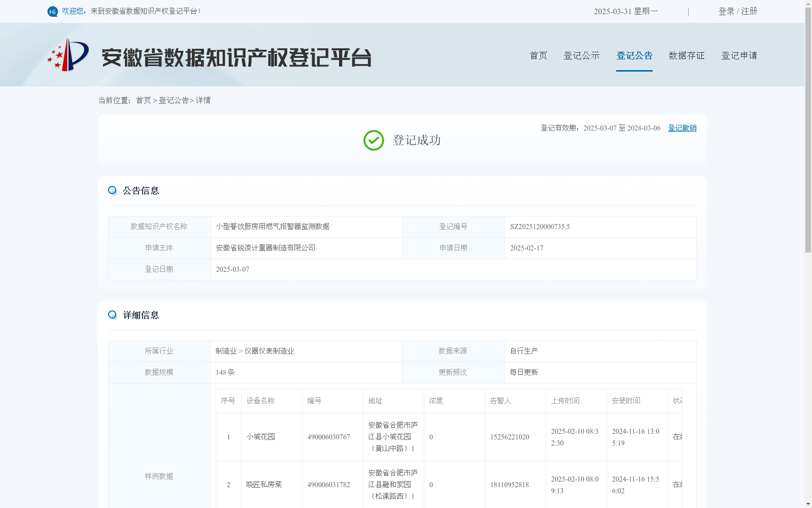Click the validity period 登记有效期 text
812x508 pixels.
click(600, 128)
